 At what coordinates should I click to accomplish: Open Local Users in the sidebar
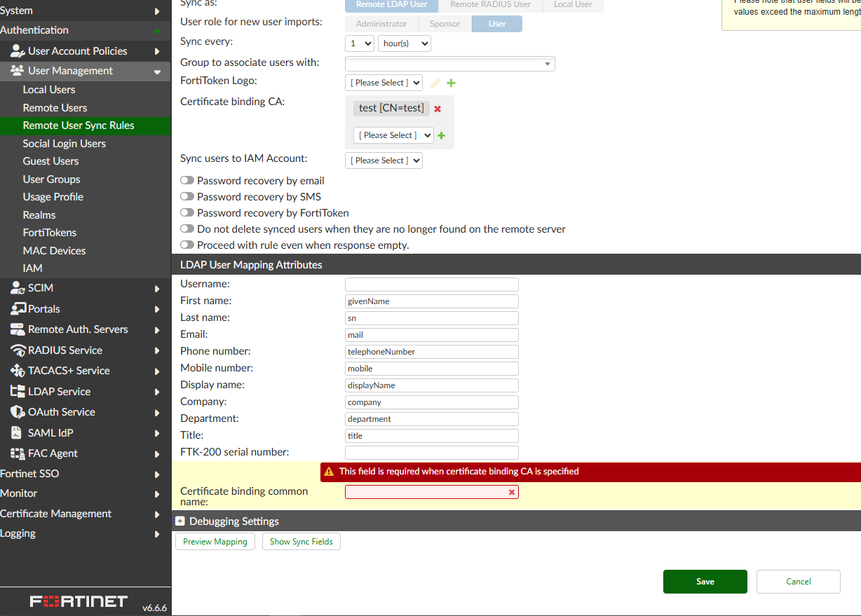pos(49,90)
